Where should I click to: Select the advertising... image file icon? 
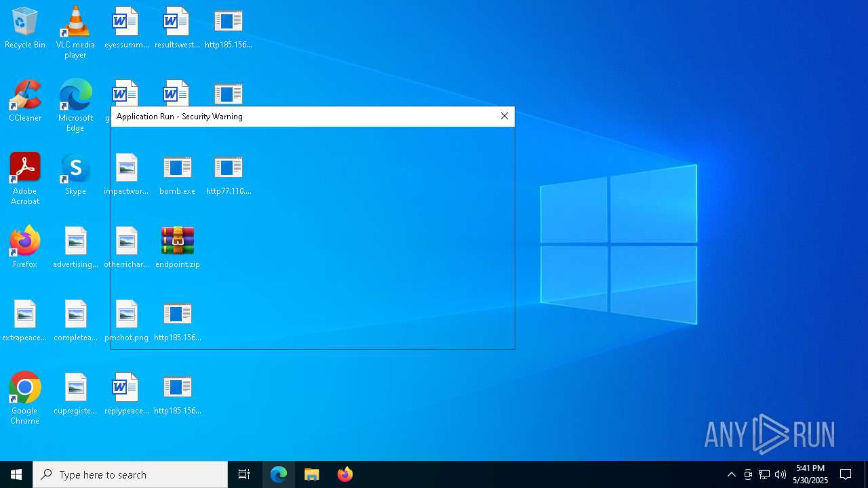[x=75, y=248]
